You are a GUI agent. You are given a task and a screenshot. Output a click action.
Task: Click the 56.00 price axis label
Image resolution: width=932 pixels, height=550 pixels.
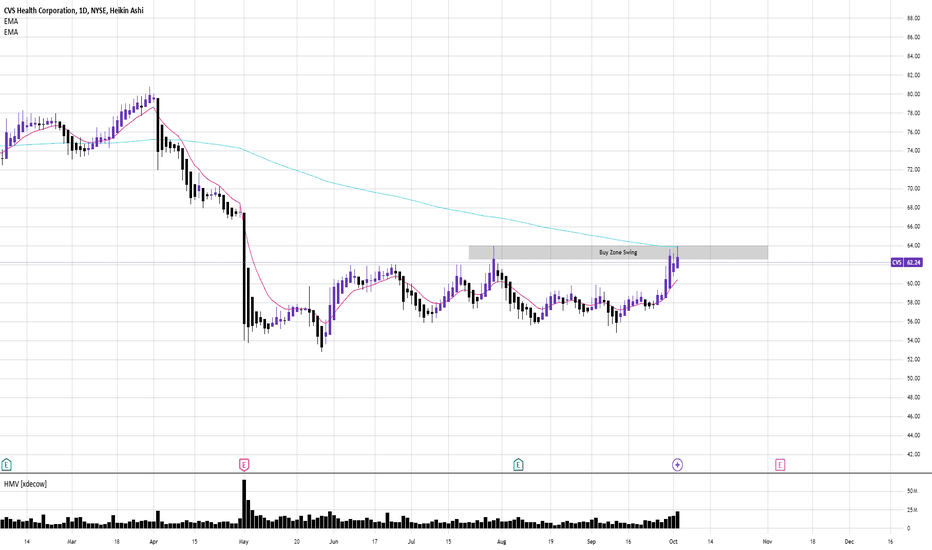point(913,322)
